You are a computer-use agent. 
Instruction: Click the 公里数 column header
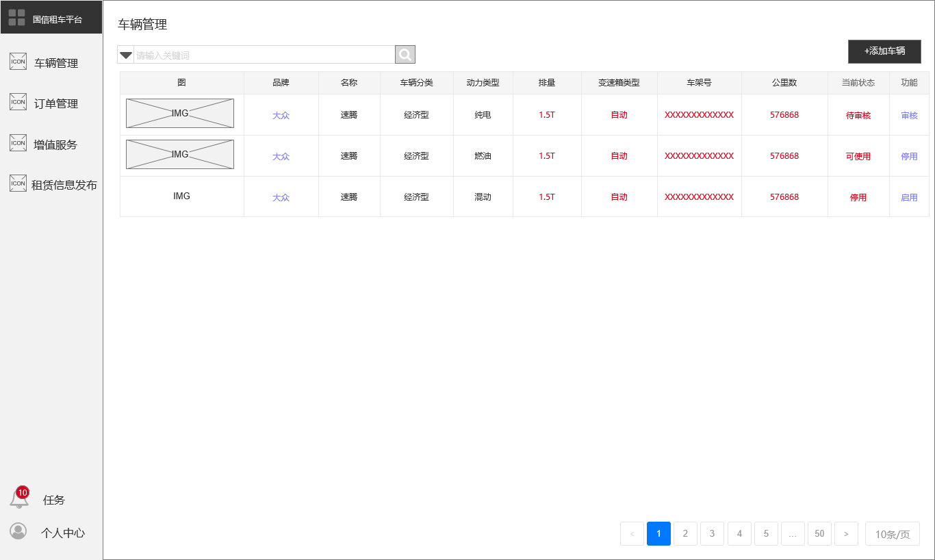(784, 83)
